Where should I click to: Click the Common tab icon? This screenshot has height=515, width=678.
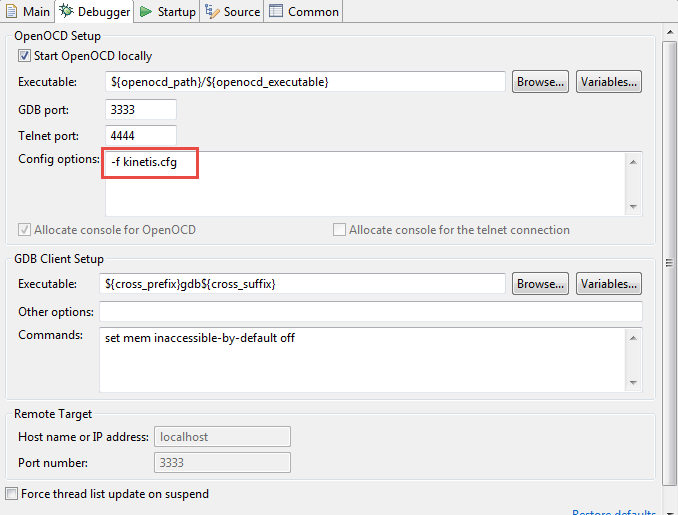(x=276, y=12)
